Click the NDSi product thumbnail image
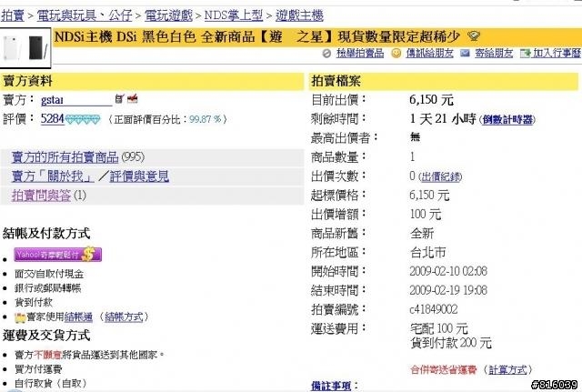Viewport: 582px width, 392px height. pos(25,48)
